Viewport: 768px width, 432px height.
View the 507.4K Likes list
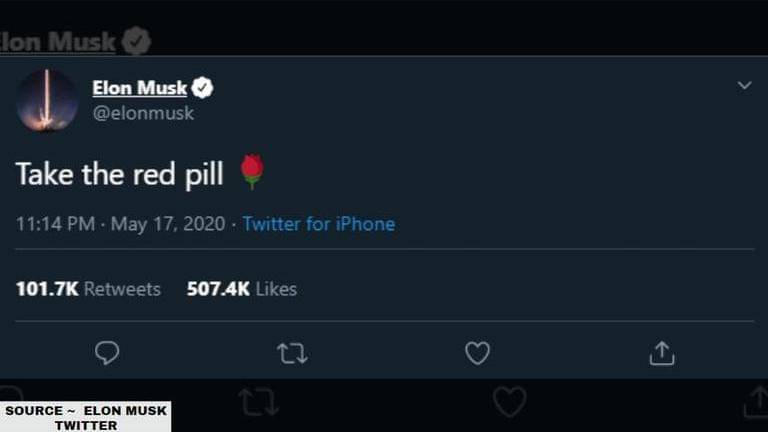[241, 289]
